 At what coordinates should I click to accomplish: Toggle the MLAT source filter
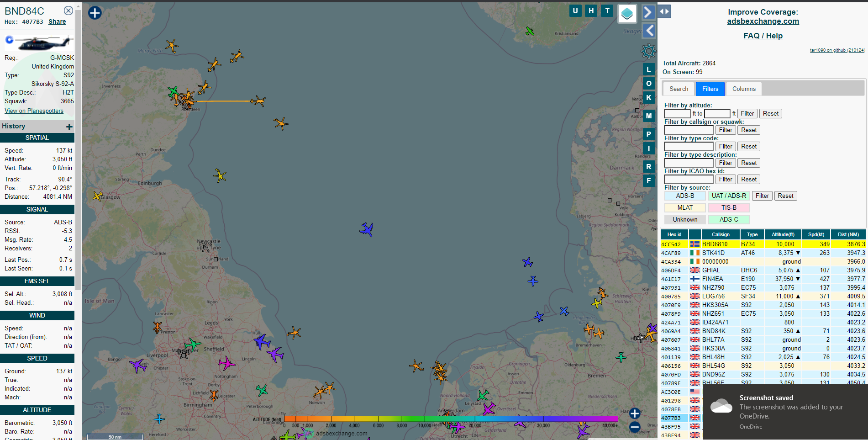pyautogui.click(x=684, y=208)
